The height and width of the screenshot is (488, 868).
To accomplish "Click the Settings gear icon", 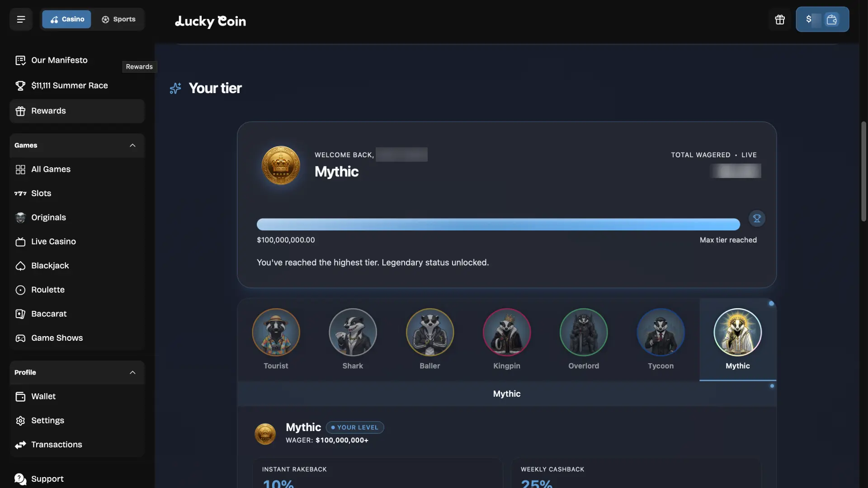I will pos(20,421).
